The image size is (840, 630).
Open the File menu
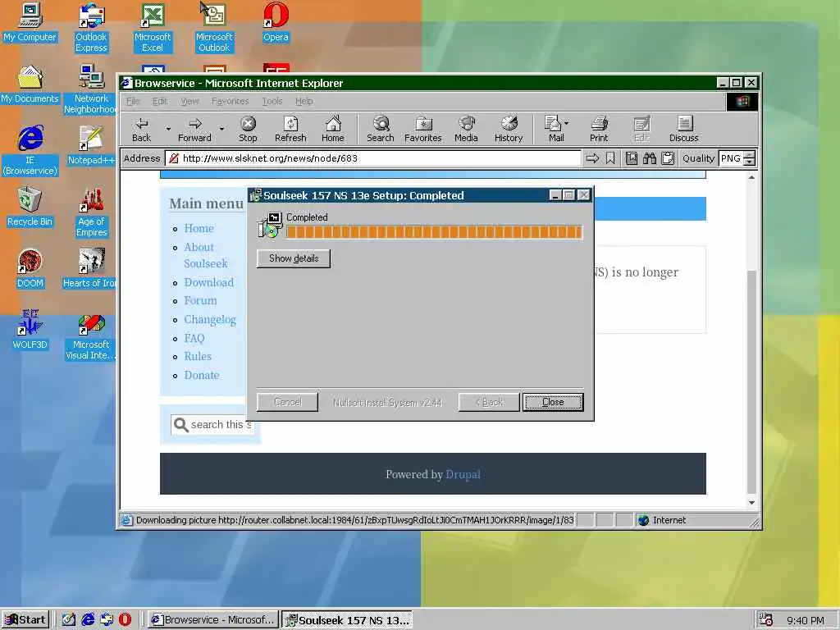point(133,101)
